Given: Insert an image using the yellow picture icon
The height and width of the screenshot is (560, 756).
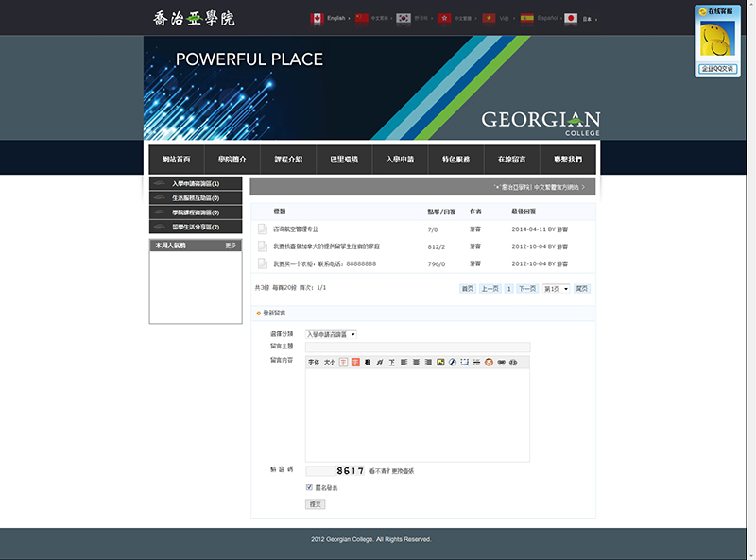Looking at the screenshot, I should click(x=440, y=362).
